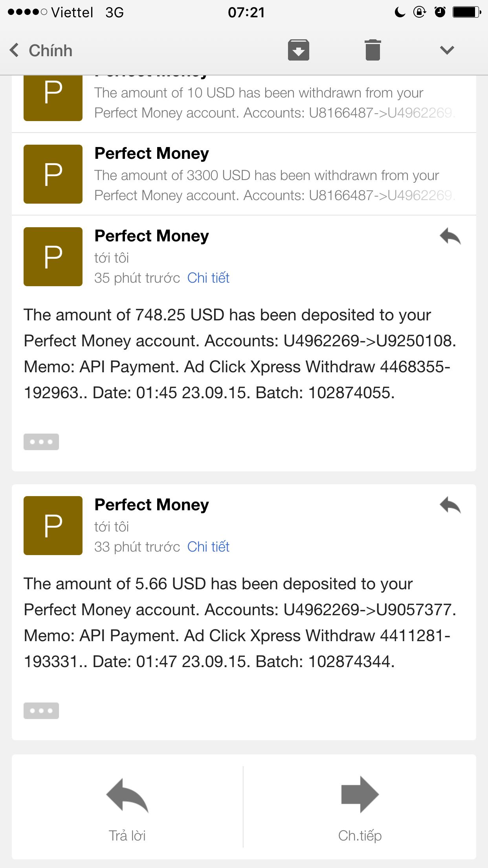Delete email with trash icon
The image size is (488, 868).
point(372,50)
